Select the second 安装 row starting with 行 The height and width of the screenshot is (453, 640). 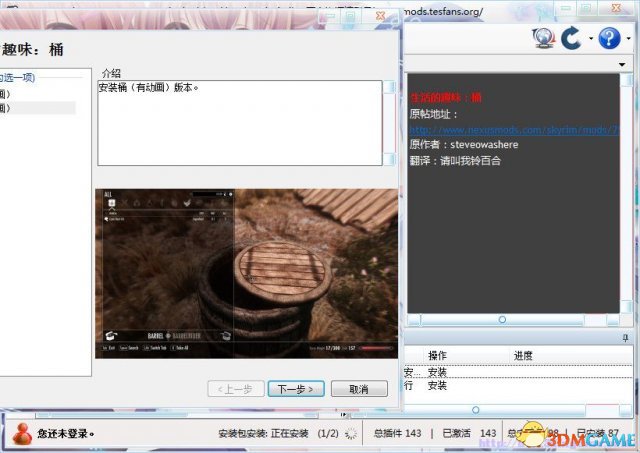pyautogui.click(x=518, y=385)
